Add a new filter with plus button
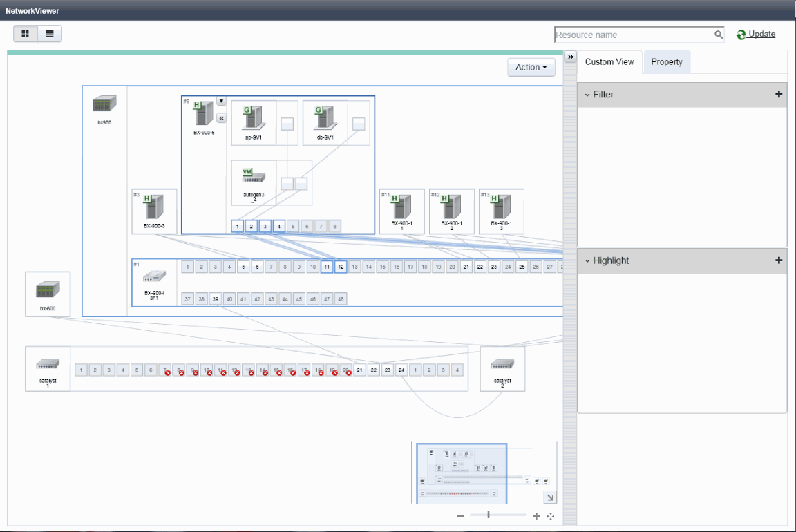The width and height of the screenshot is (796, 532). pos(779,95)
